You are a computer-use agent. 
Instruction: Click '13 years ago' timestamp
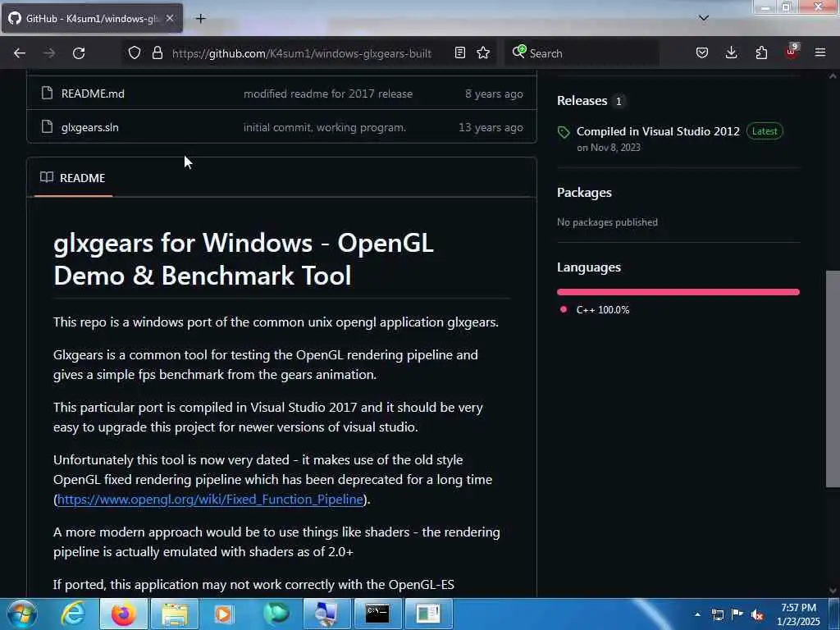pos(491,127)
